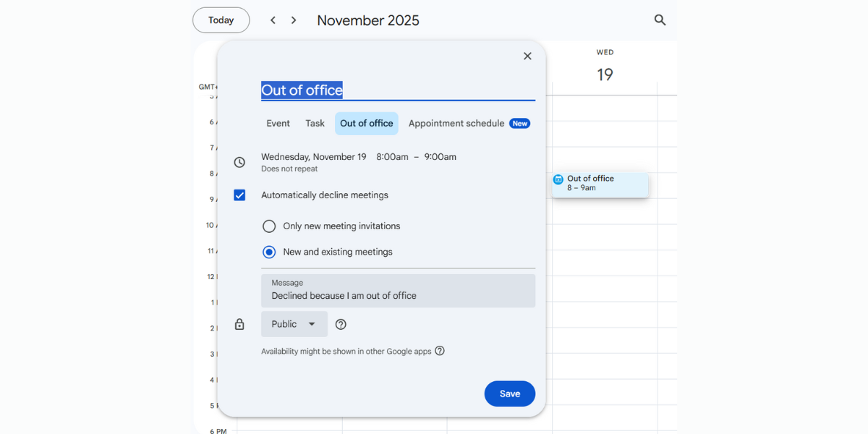Open the calendar search
Image resolution: width=868 pixels, height=434 pixels.
[660, 20]
